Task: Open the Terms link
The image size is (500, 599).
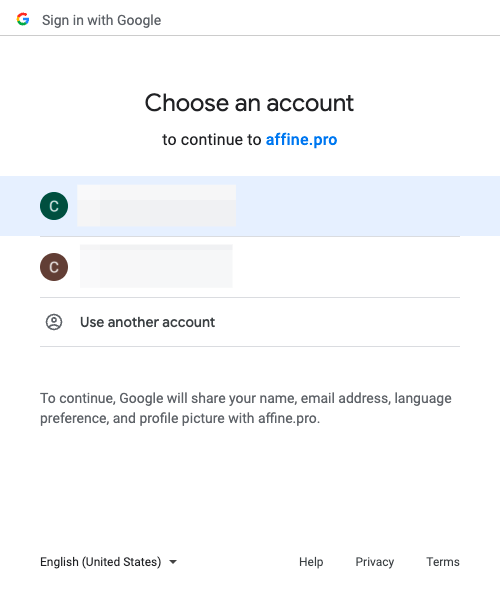Action: click(x=443, y=562)
